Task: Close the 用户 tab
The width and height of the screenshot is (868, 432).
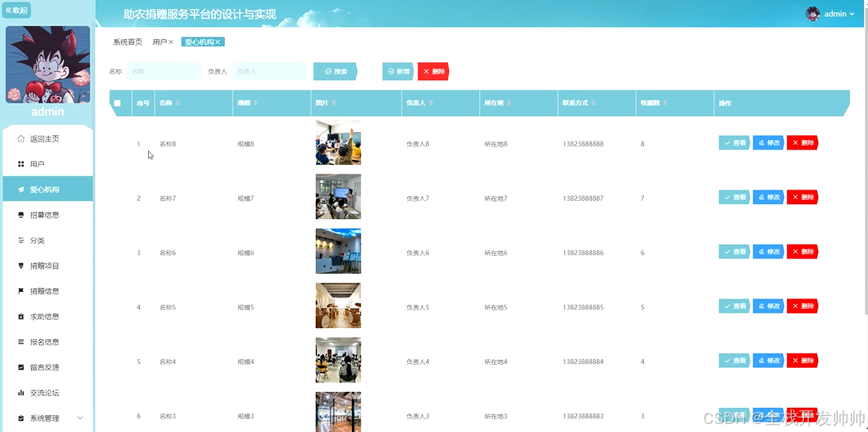Action: tap(171, 42)
